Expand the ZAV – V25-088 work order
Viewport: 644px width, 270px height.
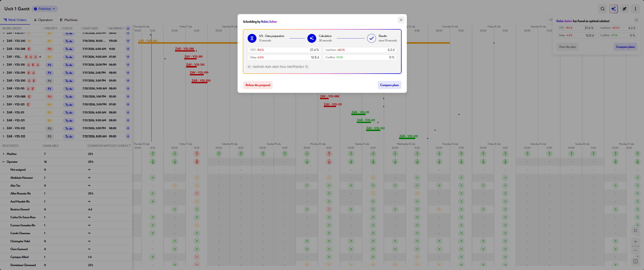tap(3, 96)
